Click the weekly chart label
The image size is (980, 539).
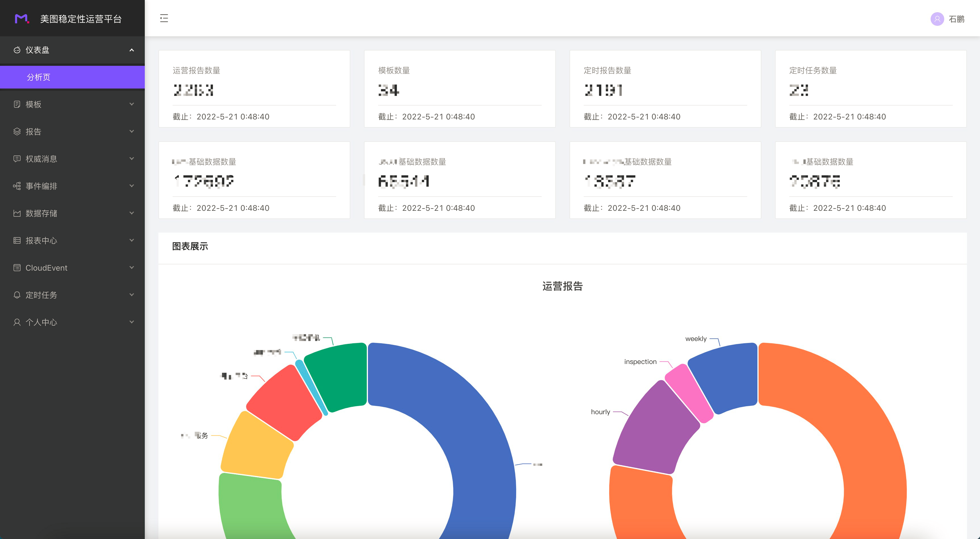coord(696,339)
